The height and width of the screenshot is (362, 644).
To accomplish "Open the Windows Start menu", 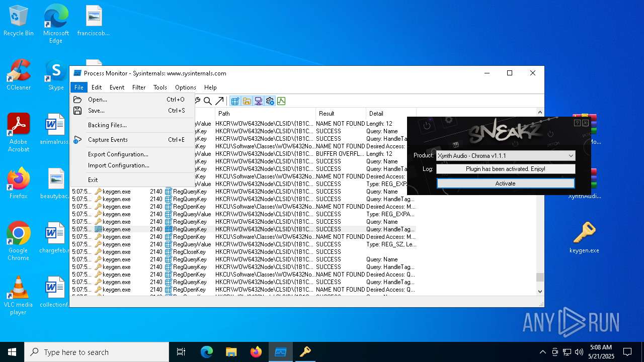I will pyautogui.click(x=12, y=352).
